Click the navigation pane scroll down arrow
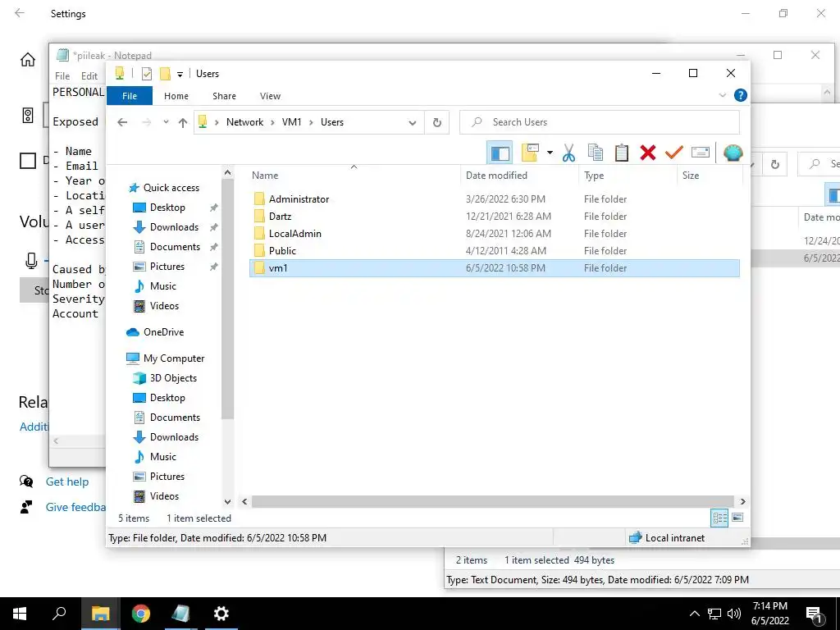 (x=228, y=501)
